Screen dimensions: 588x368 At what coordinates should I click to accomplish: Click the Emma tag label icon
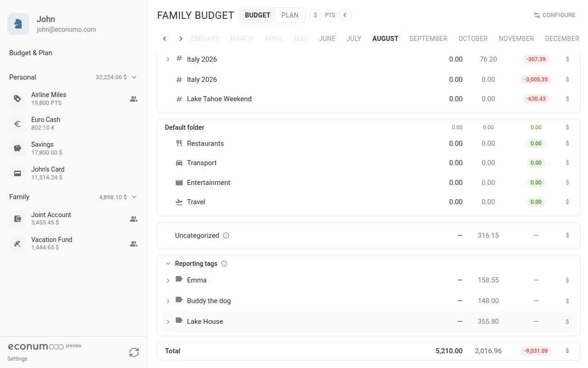(179, 279)
